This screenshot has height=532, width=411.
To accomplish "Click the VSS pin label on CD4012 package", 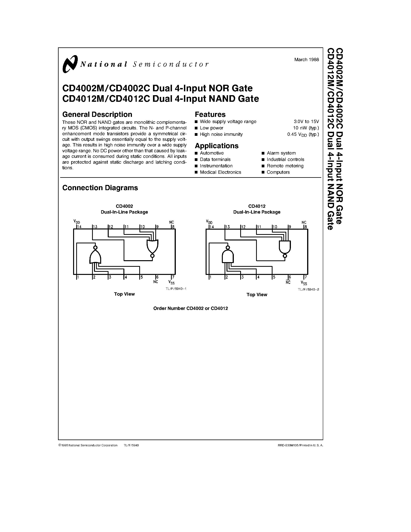I will tap(304, 285).
